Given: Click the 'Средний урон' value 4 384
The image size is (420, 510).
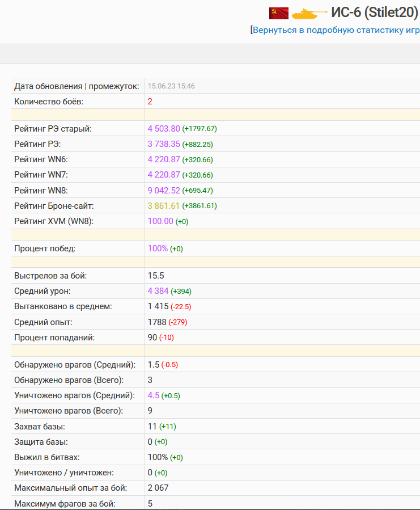Looking at the screenshot, I should point(158,291).
